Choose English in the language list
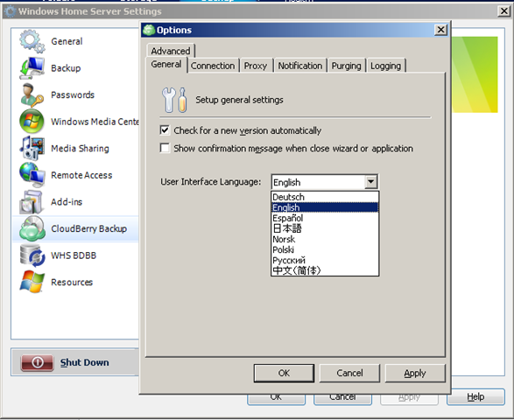 (x=325, y=207)
